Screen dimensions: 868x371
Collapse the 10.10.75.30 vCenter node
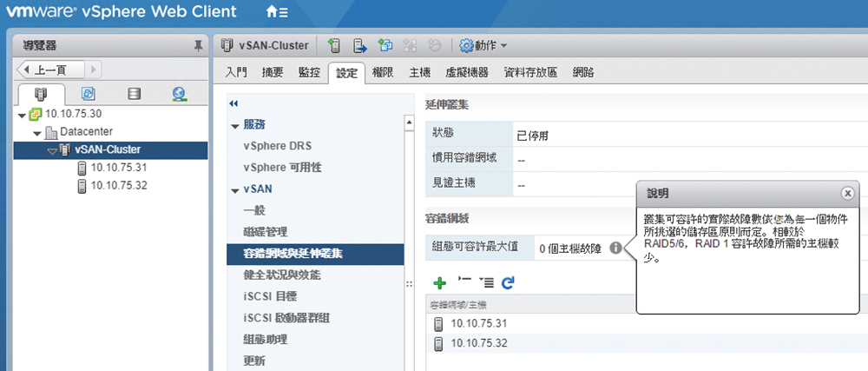click(22, 116)
